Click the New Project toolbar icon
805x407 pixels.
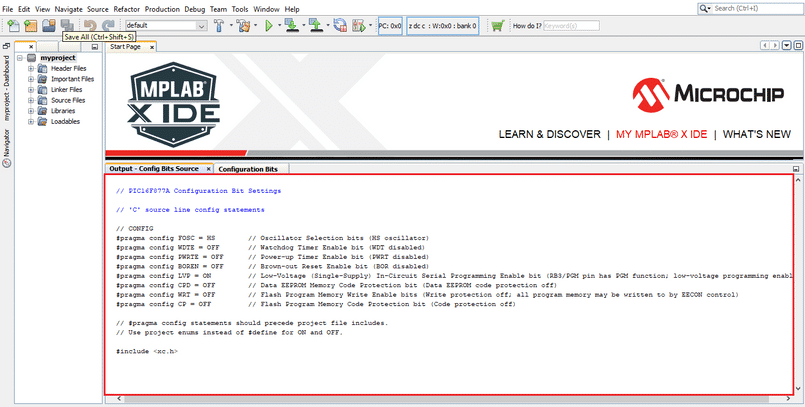click(x=31, y=25)
